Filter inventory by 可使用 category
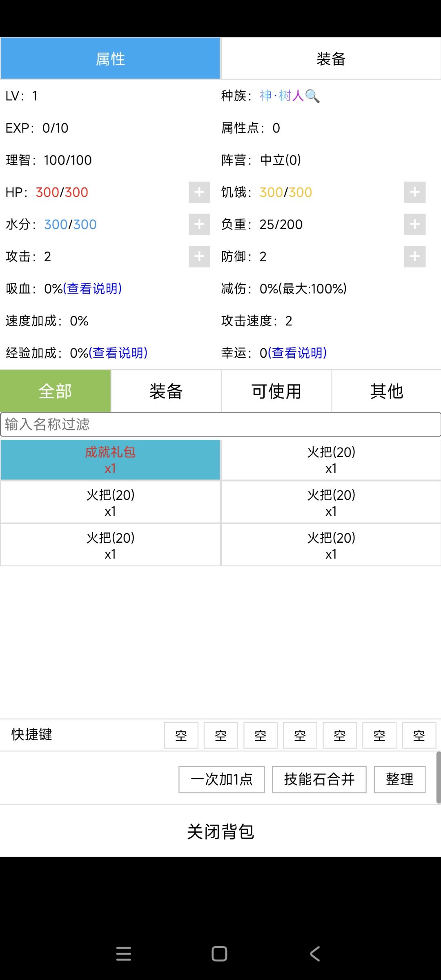 point(276,391)
